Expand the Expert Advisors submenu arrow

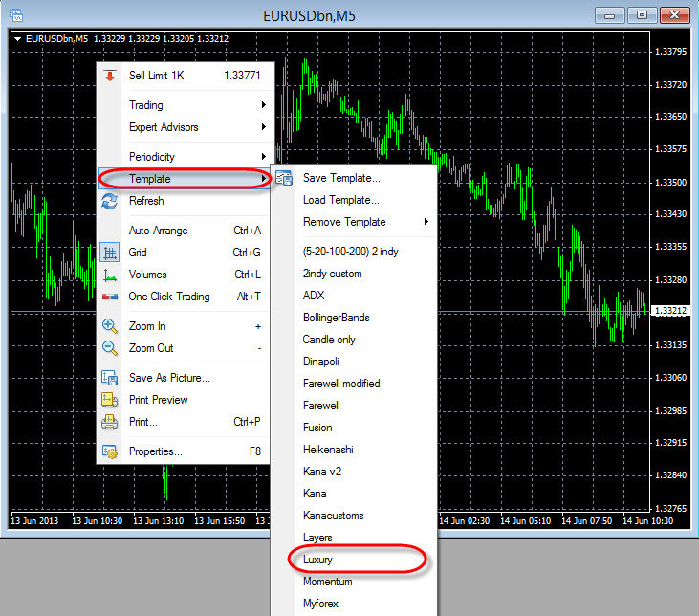[x=264, y=127]
